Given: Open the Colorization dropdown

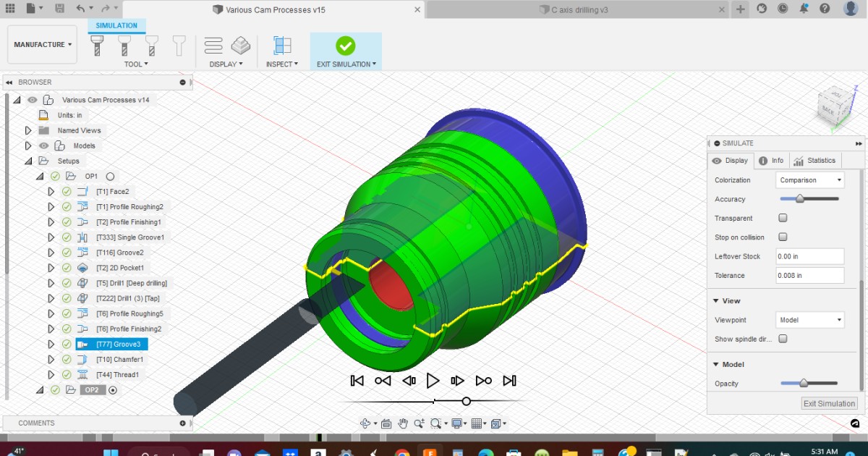Looking at the screenshot, I should coord(809,180).
